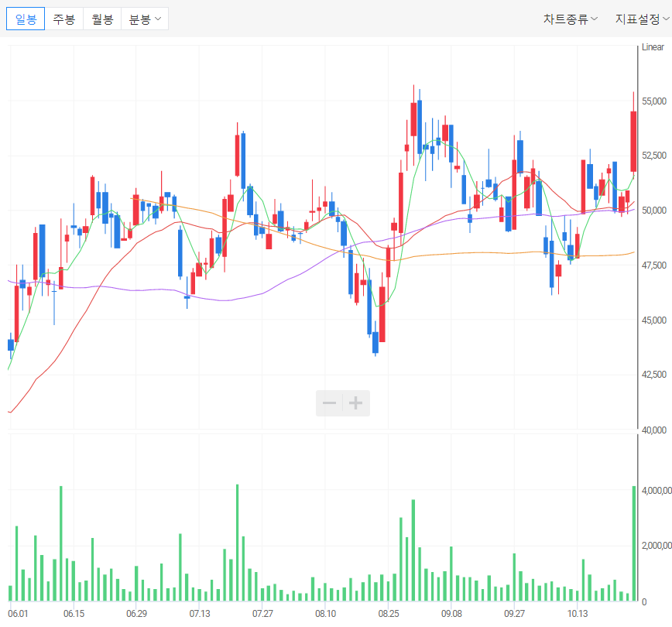Click the 40,000 price axis label
This screenshot has width=672, height=627.
[654, 430]
